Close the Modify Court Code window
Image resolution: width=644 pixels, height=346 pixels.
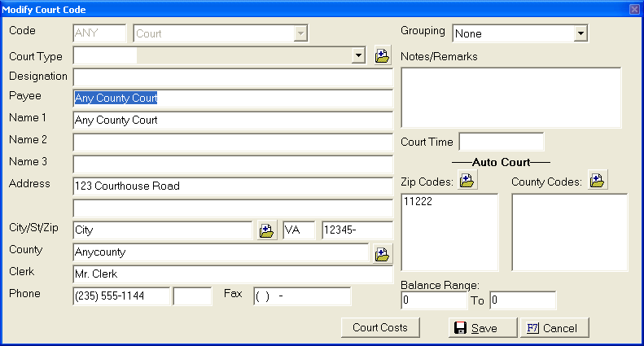[x=634, y=9]
